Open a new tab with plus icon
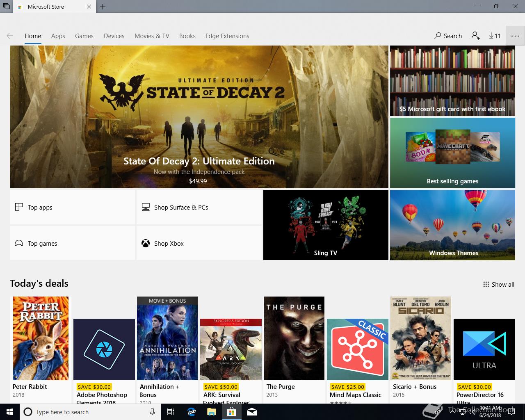The image size is (525, 420). click(103, 7)
